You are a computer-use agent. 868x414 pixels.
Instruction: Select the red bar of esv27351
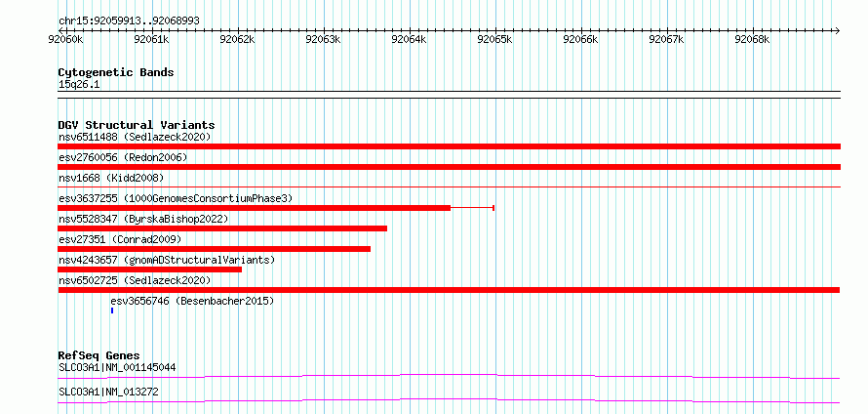pos(215,249)
